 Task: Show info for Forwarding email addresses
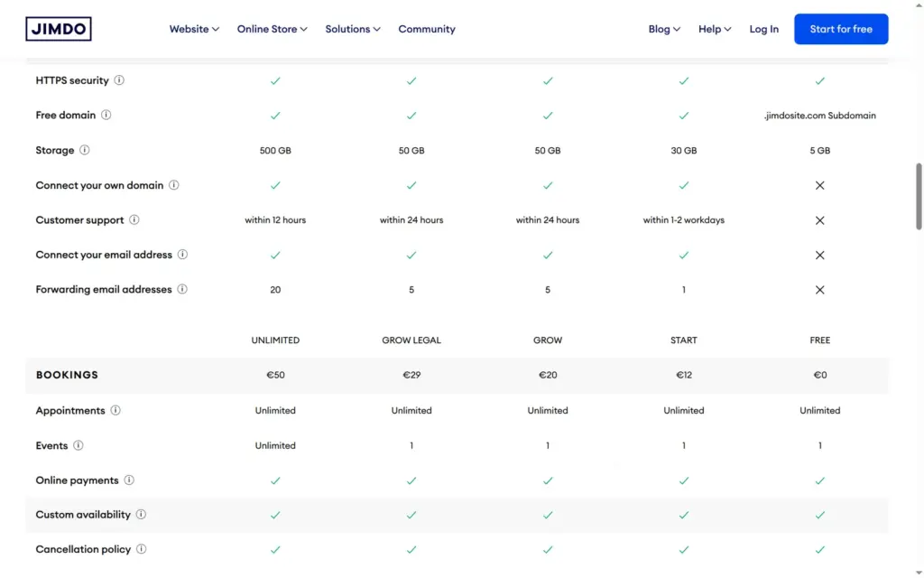(182, 289)
